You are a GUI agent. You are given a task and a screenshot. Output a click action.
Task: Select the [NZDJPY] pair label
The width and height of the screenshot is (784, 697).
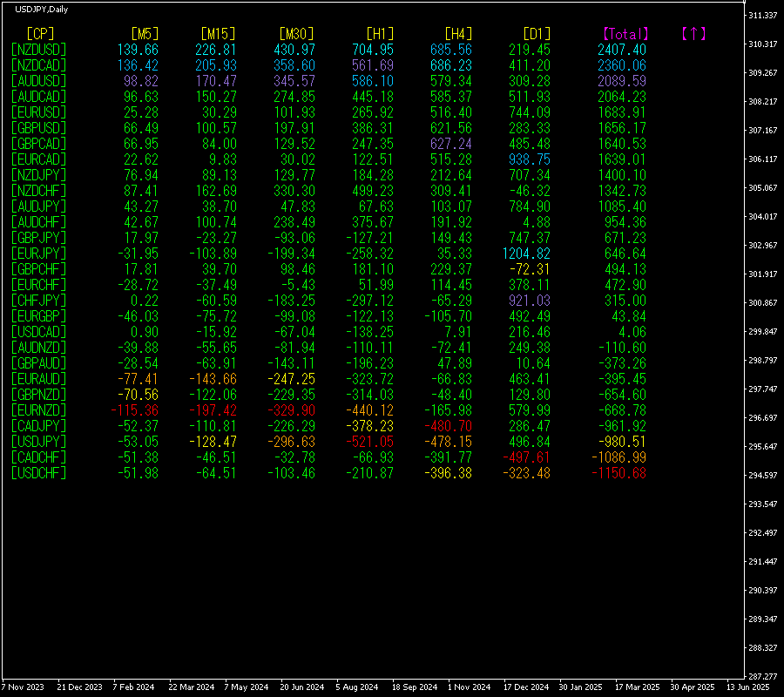[x=38, y=175]
